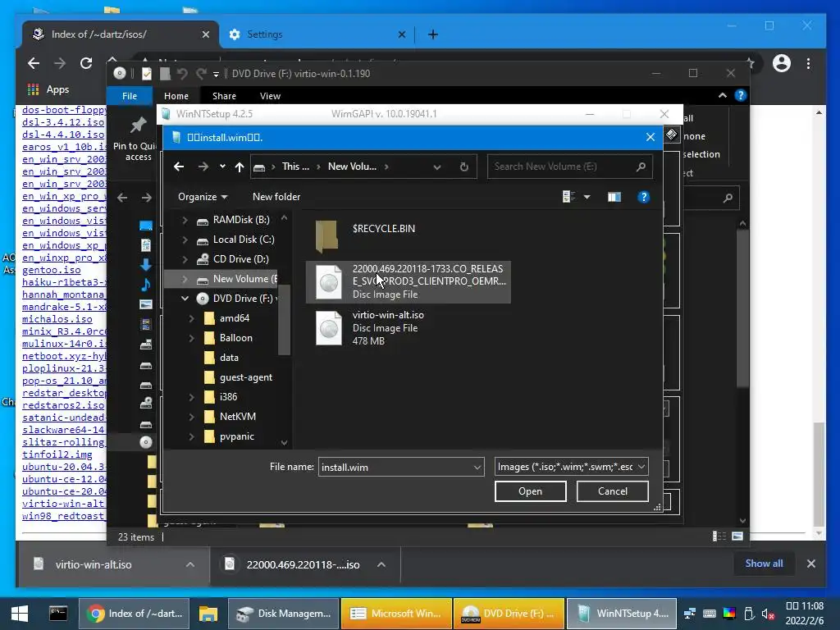This screenshot has width=840, height=630.
Task: Go forward in the file open dialog
Action: [x=203, y=167]
